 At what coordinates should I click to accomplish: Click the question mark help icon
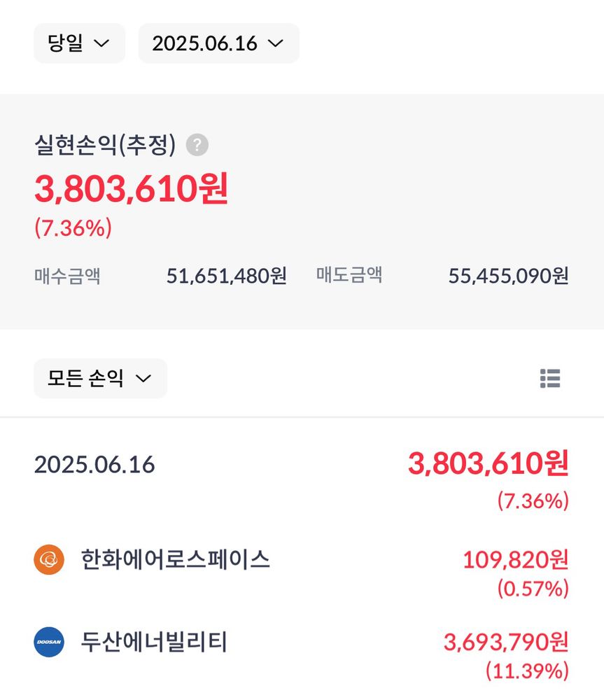tap(197, 145)
